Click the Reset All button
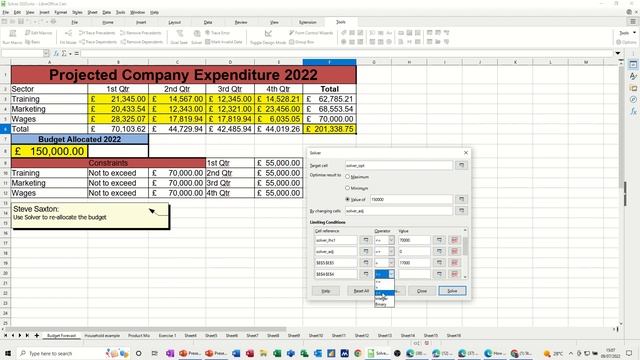Screen dimensions: 640x360 tap(361, 291)
